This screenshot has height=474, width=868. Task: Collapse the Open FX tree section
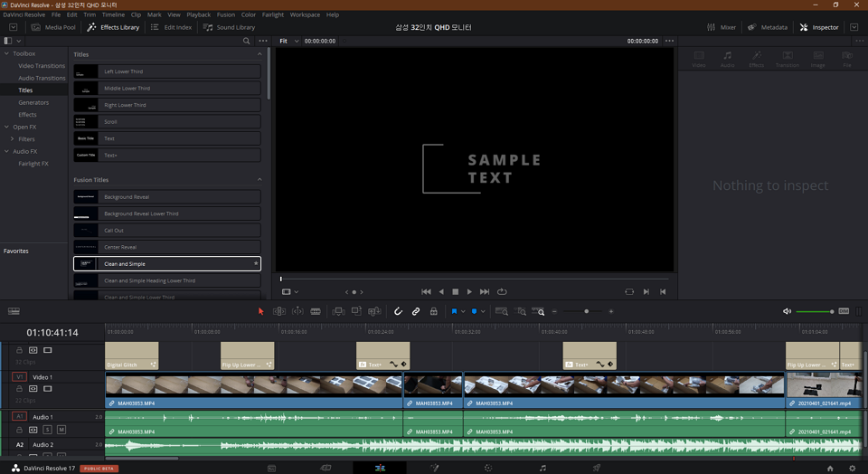[x=6, y=127]
